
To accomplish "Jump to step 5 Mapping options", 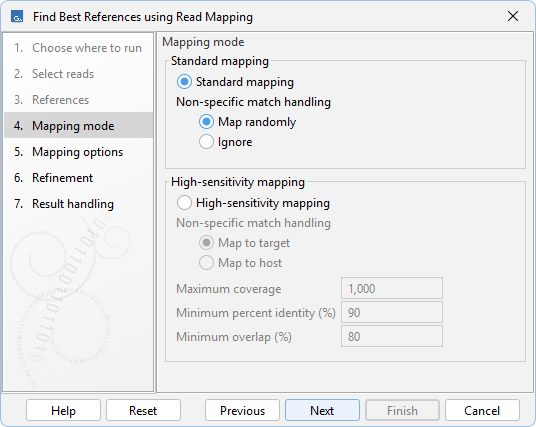I will pyautogui.click(x=78, y=152).
